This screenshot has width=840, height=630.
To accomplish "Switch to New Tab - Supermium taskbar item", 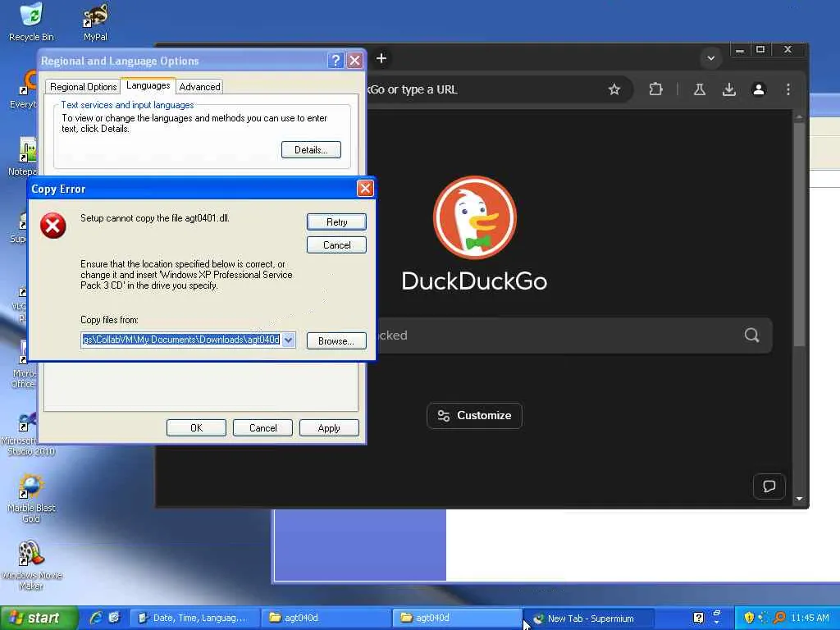I will click(x=588, y=618).
